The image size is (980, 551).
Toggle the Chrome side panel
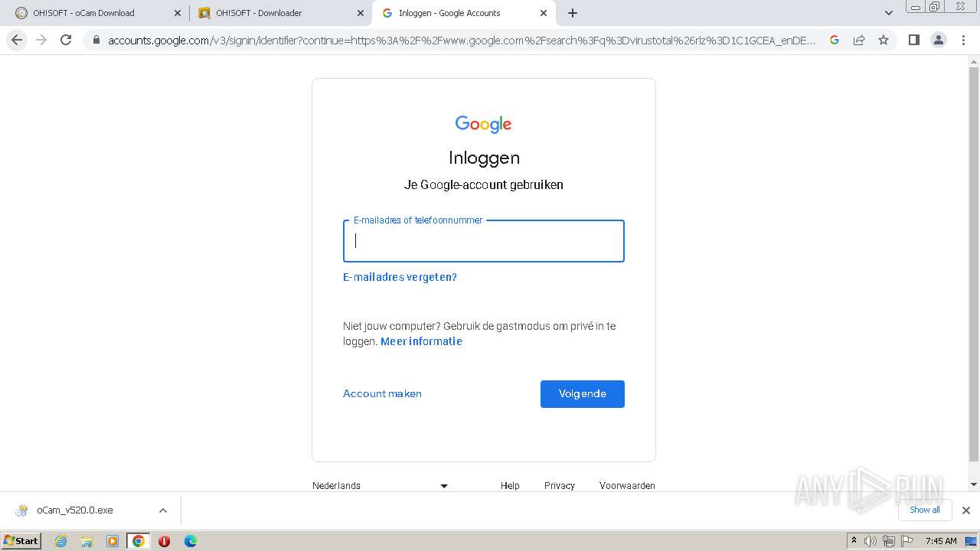pyautogui.click(x=913, y=41)
